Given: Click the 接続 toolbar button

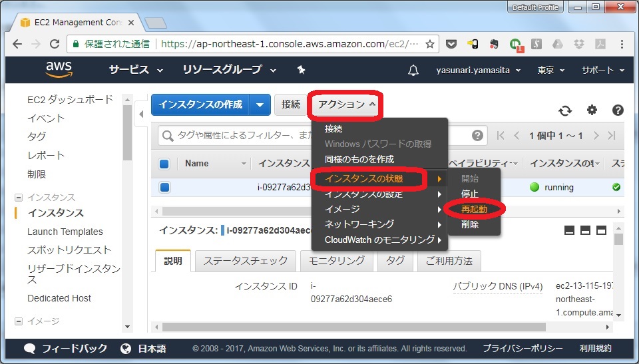Looking at the screenshot, I should 291,104.
